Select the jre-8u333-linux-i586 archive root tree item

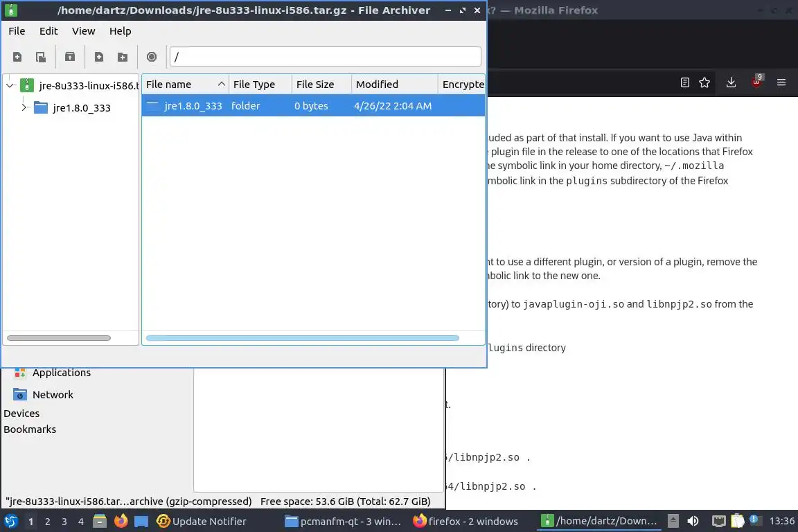click(80, 85)
